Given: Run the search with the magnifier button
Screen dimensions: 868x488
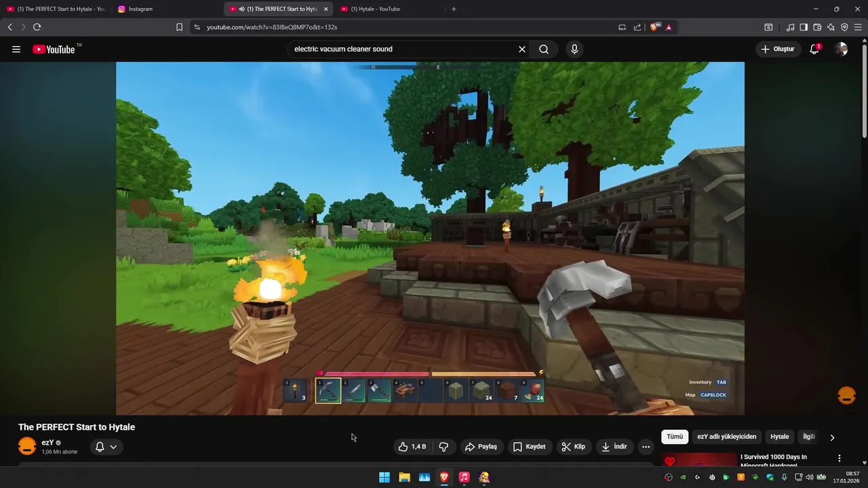Looking at the screenshot, I should pyautogui.click(x=544, y=49).
